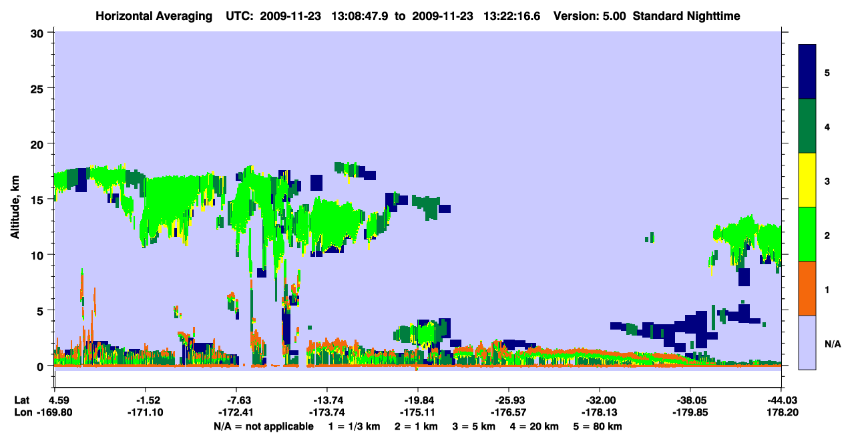Click the dark blue colorbar segment labeled 5
868x445 pixels.
tap(807, 72)
